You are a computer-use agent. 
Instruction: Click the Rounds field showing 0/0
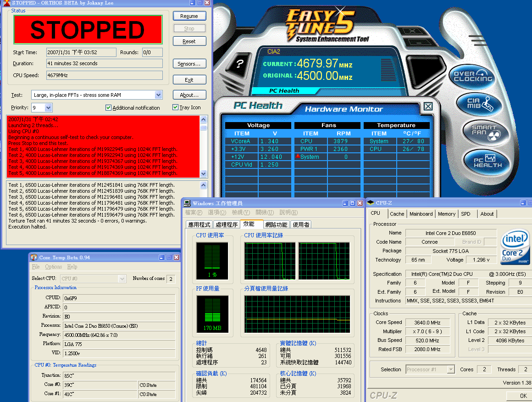152,52
